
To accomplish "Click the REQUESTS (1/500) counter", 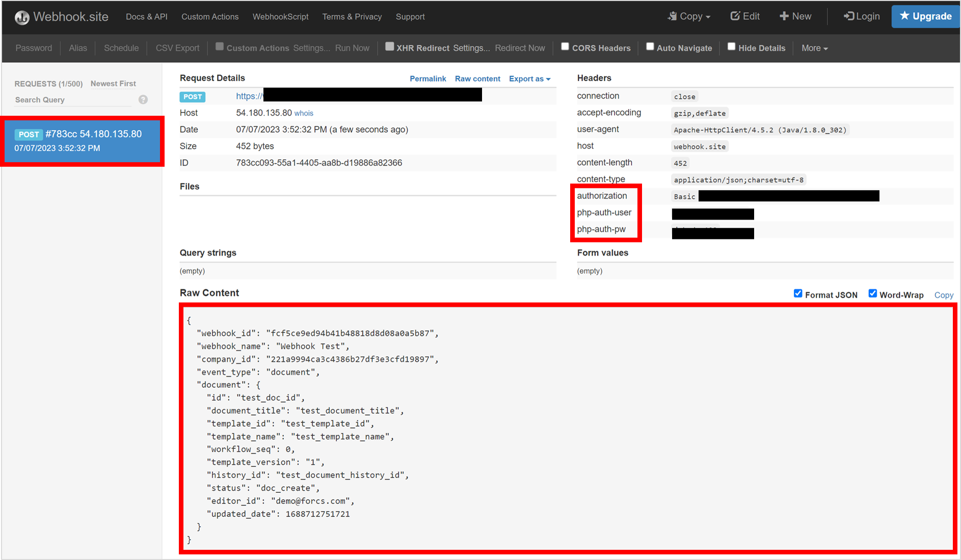I will (48, 84).
